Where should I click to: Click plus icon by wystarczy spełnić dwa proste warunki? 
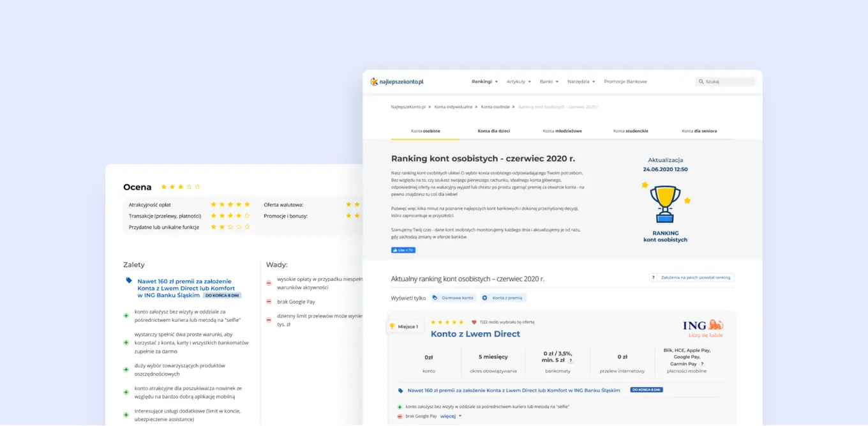(126, 343)
